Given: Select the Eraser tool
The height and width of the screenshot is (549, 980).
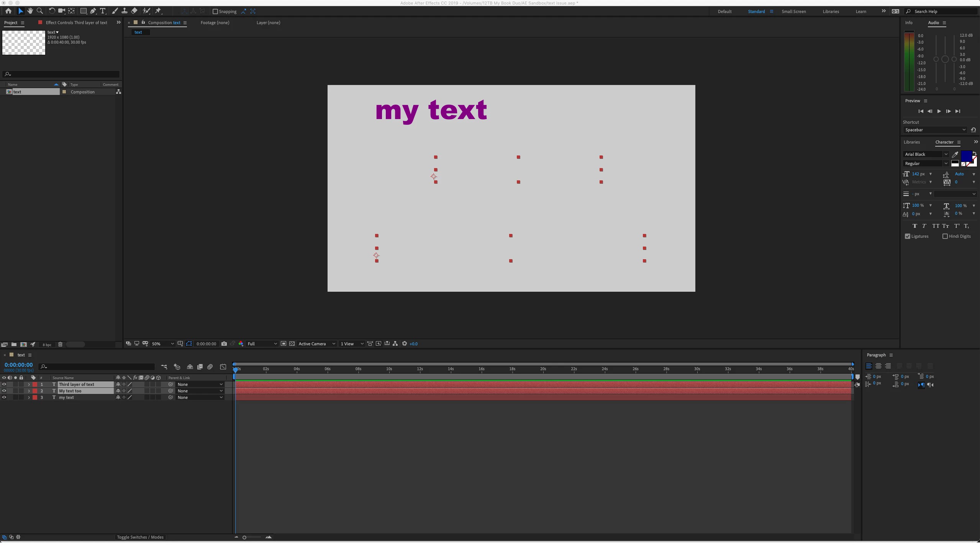Looking at the screenshot, I should [134, 11].
